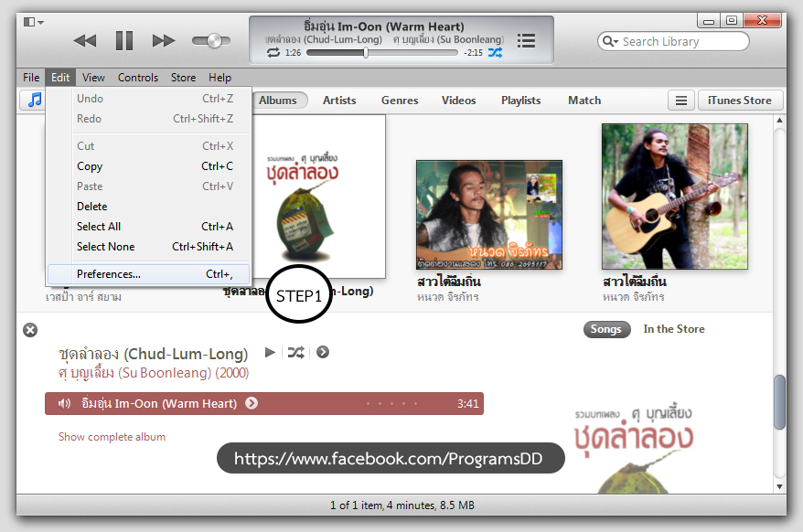This screenshot has height=532, width=803.
Task: Click the Music library note icon
Action: [x=34, y=101]
